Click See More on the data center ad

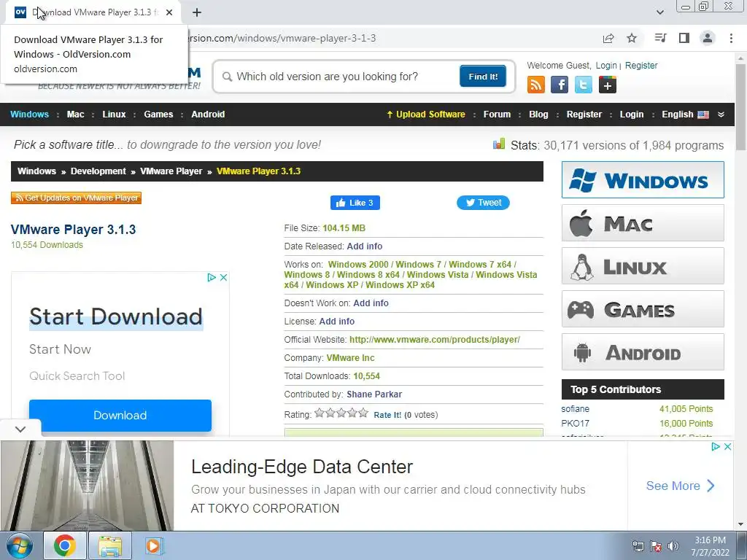[681, 486]
